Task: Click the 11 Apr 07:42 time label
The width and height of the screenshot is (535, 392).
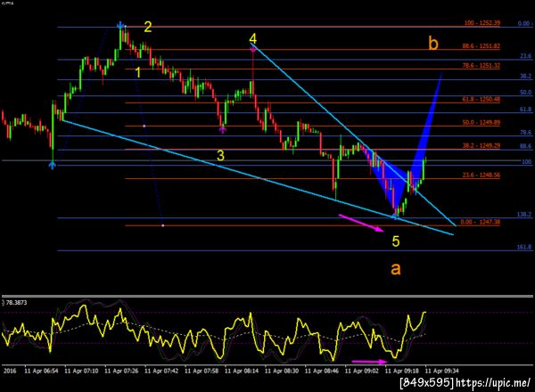Action: (161, 371)
